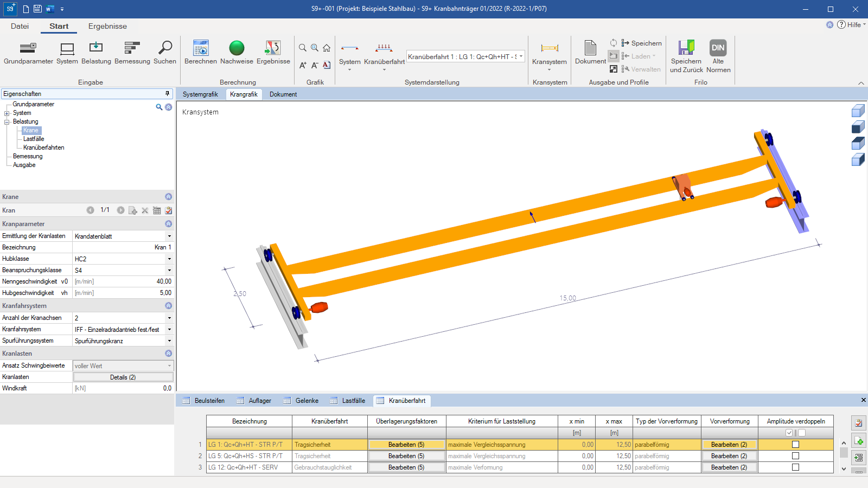Screen dimensions: 868x488
Task: Open the Hilfe menu
Action: tap(851, 24)
